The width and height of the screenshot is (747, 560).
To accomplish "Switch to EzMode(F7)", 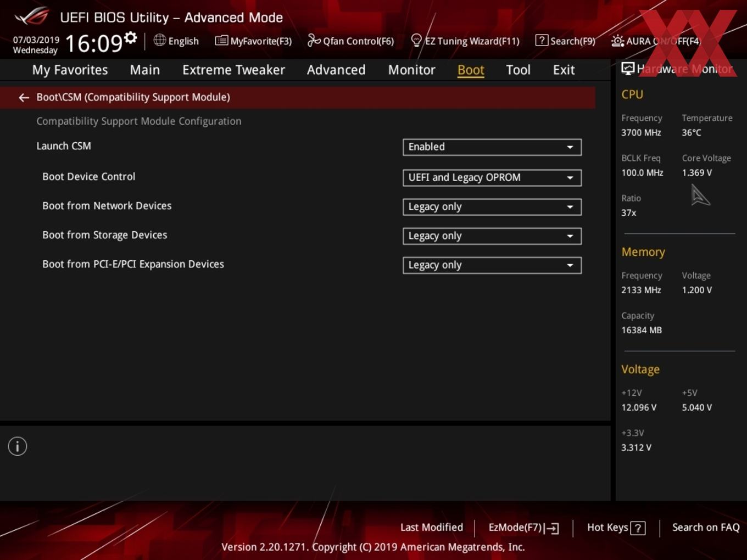I will point(523,528).
